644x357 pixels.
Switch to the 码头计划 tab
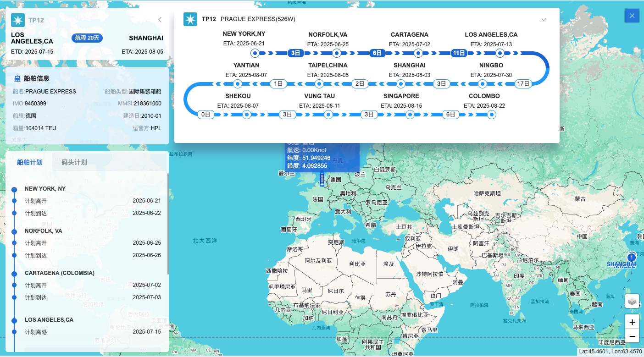74,162
